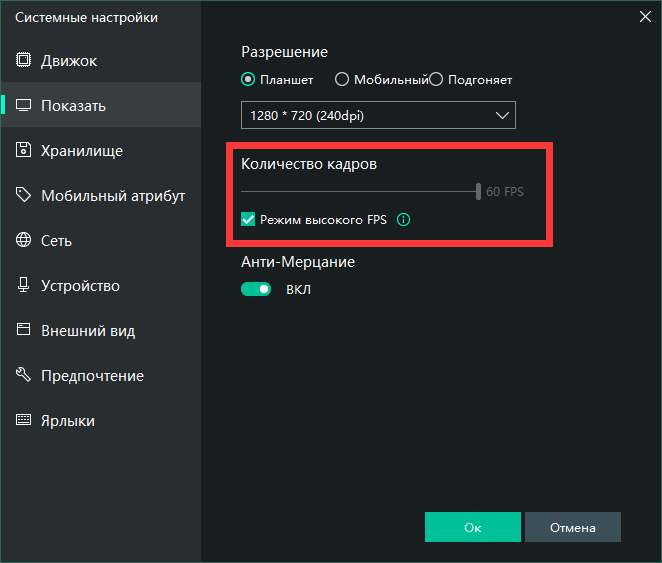Click the Количество кадров FPS slider handle

click(479, 191)
